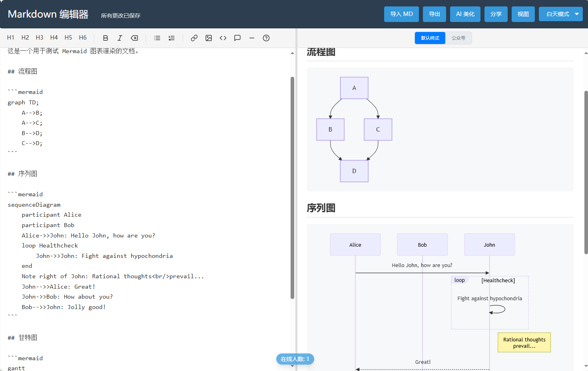Viewport: 588px width, 371px height.
Task: Insert a hyperlink using link icon
Action: coord(194,38)
